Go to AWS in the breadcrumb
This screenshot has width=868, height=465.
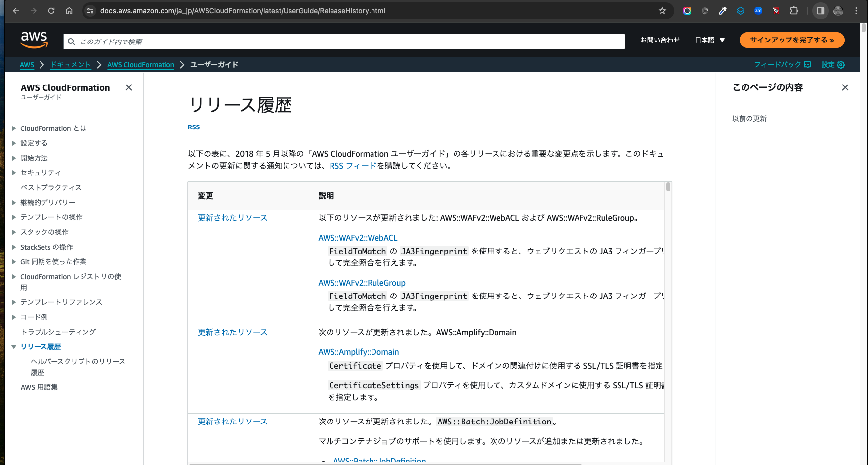point(27,65)
